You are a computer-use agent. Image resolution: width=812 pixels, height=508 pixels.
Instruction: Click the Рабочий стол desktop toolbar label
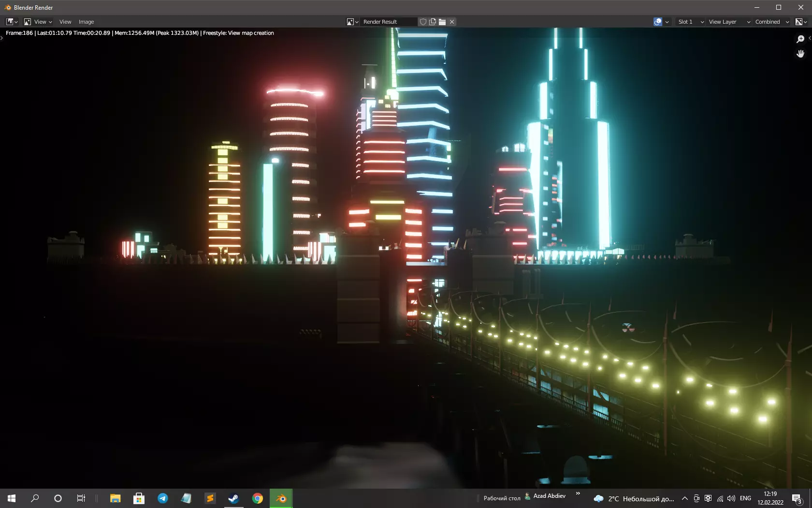(502, 498)
